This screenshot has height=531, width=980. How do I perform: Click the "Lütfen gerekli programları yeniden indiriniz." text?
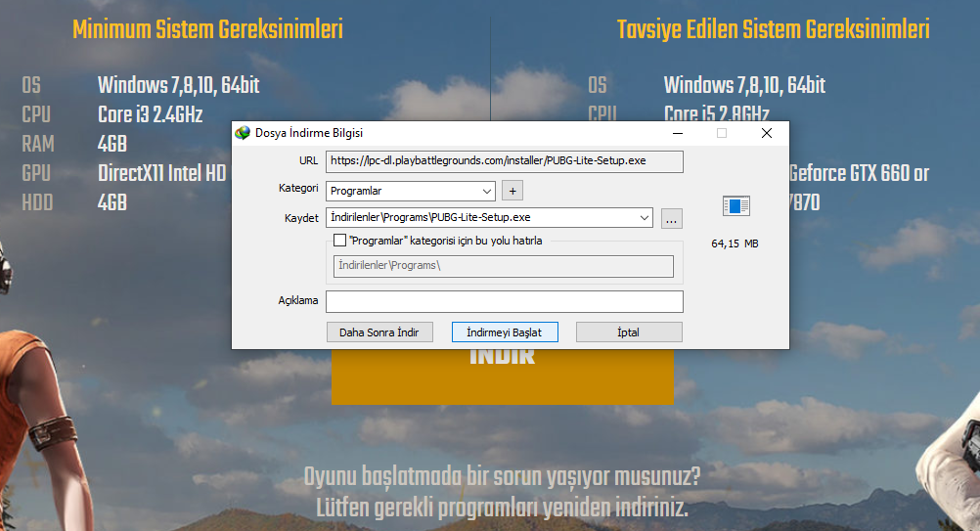[502, 508]
